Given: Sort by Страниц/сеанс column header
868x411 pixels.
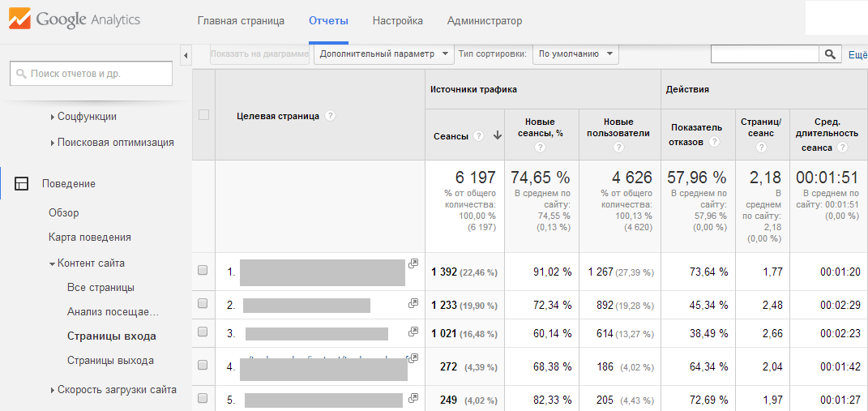Looking at the screenshot, I should tap(762, 127).
